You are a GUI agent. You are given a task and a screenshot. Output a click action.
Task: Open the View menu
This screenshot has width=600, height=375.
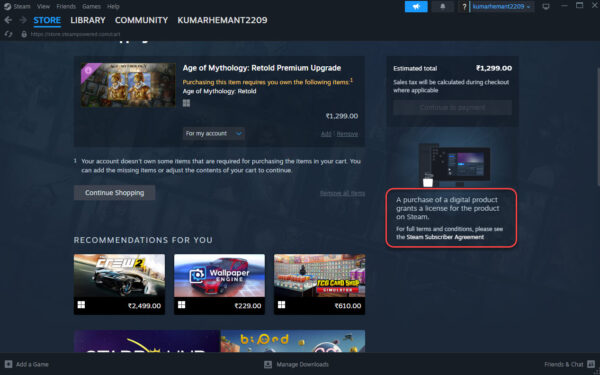coord(43,7)
